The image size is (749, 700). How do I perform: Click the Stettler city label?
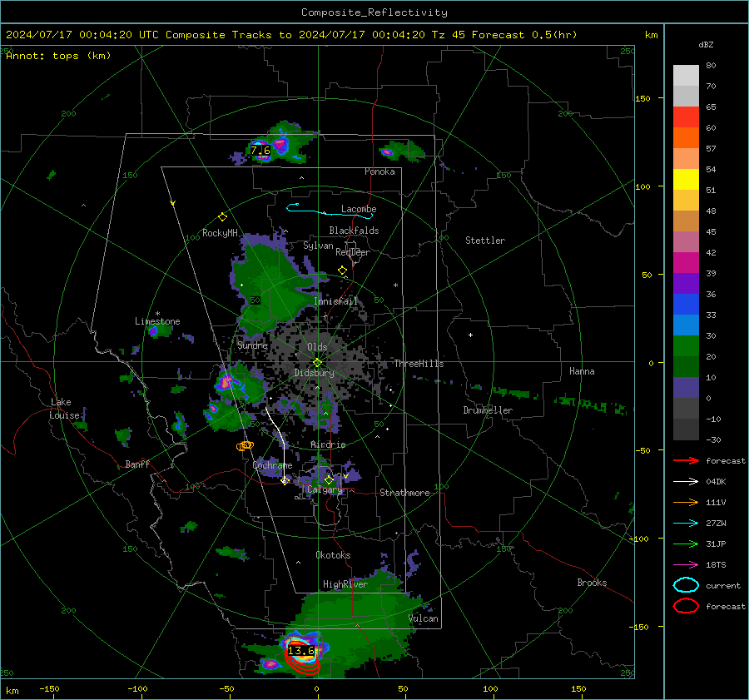[x=485, y=241]
